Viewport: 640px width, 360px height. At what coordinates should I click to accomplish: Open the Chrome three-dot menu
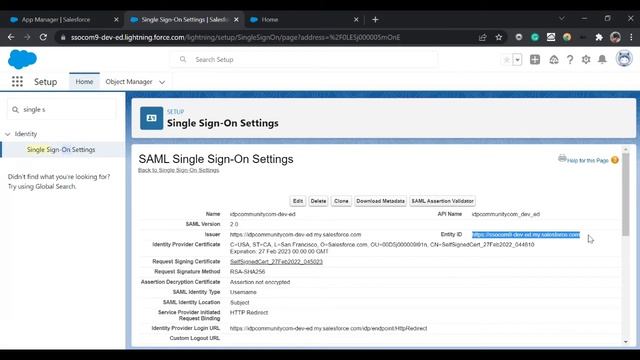click(631, 37)
